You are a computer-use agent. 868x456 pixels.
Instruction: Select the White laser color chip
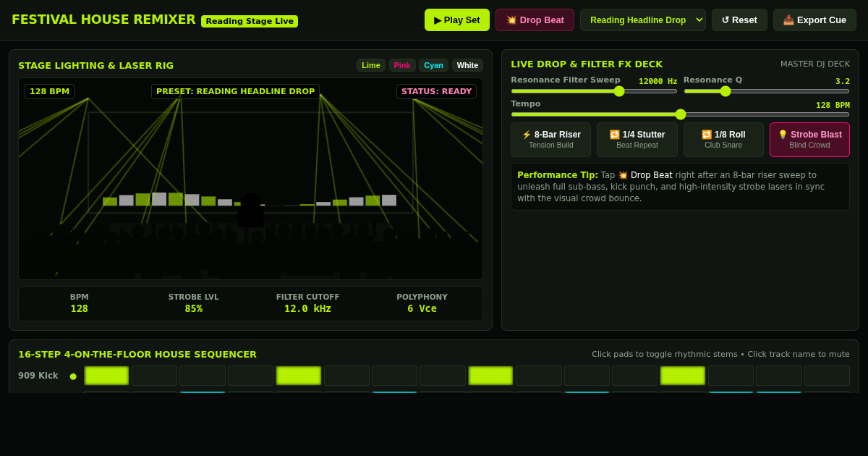467,65
